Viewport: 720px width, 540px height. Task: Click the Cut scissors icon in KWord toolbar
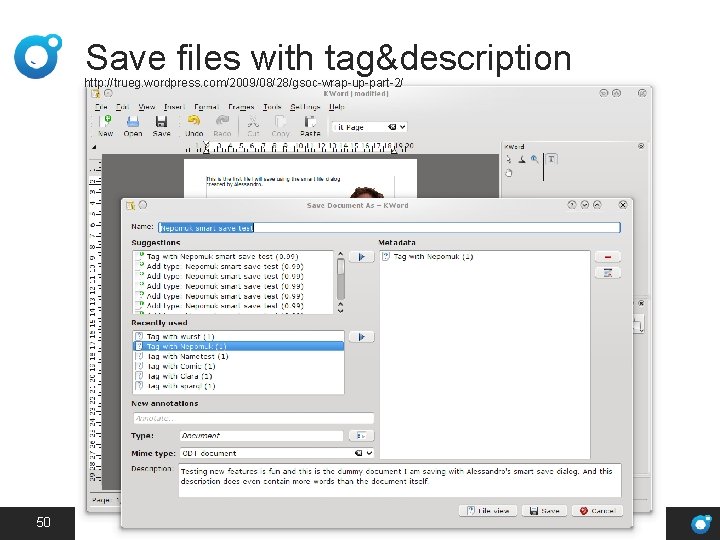(x=253, y=122)
